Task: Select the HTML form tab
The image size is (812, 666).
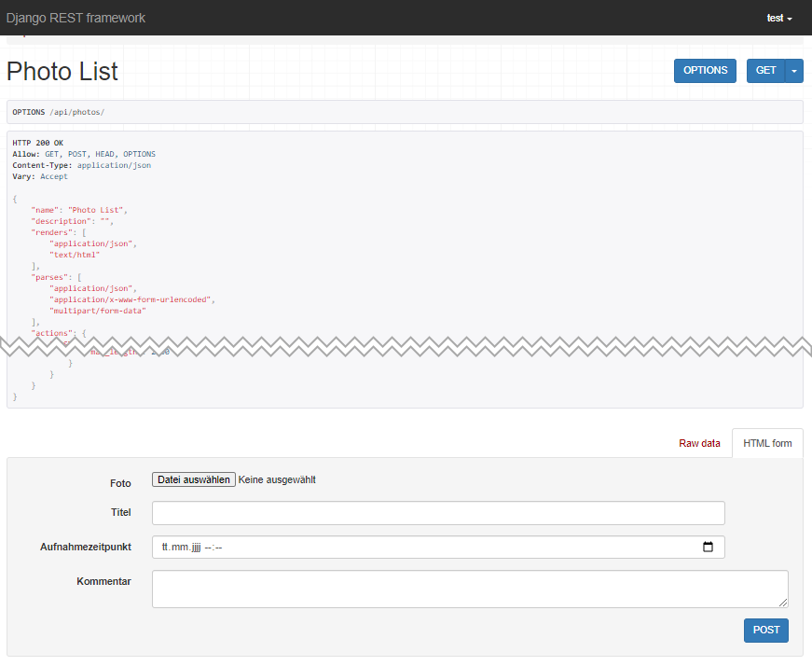Action: coord(767,443)
